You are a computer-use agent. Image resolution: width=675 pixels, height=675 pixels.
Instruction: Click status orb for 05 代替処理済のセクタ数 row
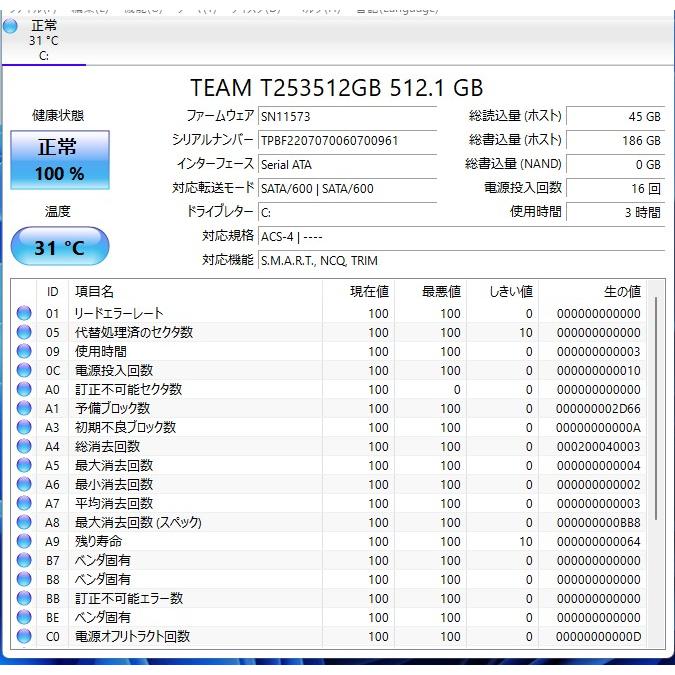point(24,332)
